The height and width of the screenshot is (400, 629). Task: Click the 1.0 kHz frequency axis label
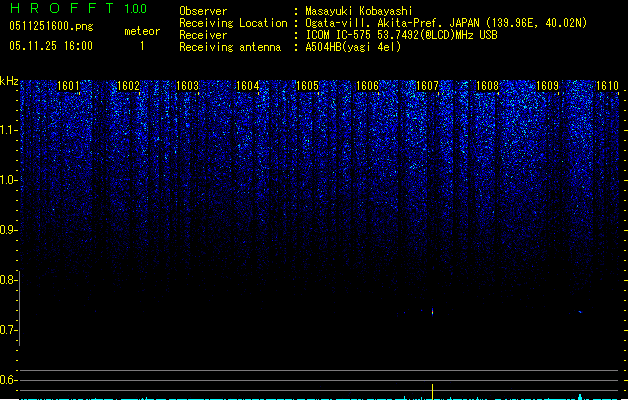8,180
